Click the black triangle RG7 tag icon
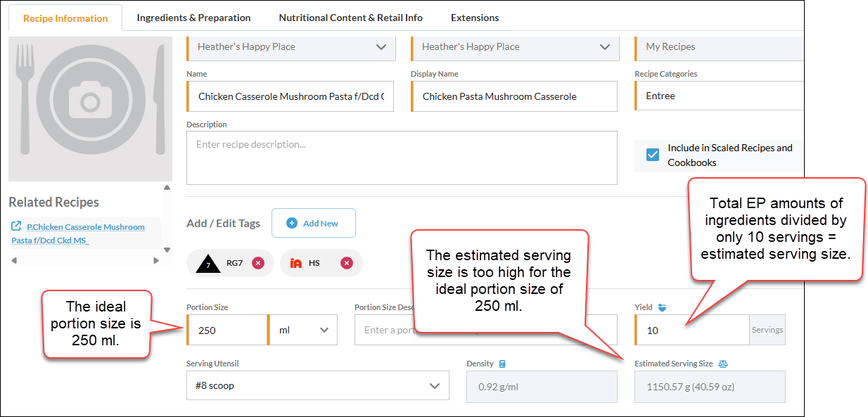The image size is (868, 417). click(x=208, y=263)
